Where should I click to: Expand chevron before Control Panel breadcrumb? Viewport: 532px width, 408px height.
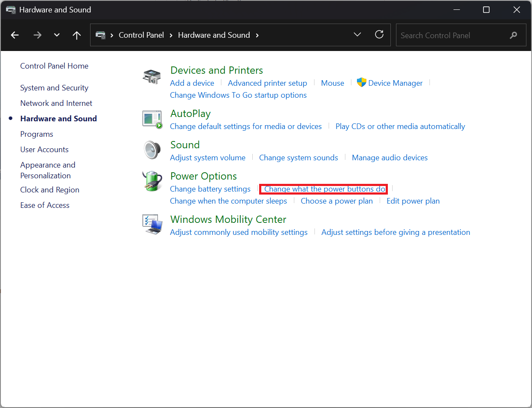coord(112,35)
